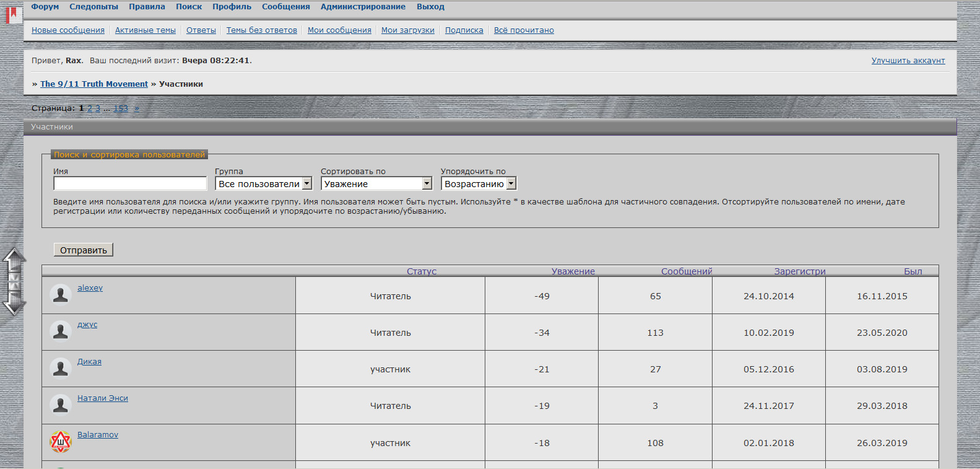The height and width of the screenshot is (469, 980).
Task: Click the Всё прочитано link
Action: pos(524,30)
